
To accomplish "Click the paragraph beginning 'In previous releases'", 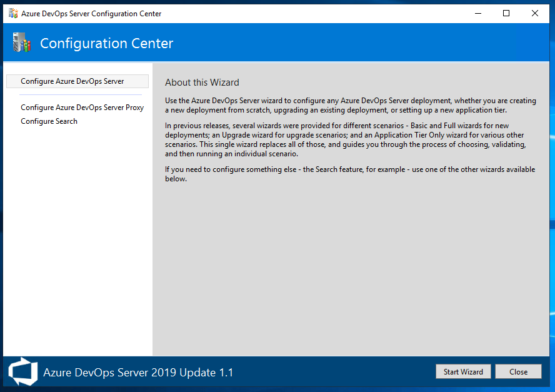I will 346,139.
